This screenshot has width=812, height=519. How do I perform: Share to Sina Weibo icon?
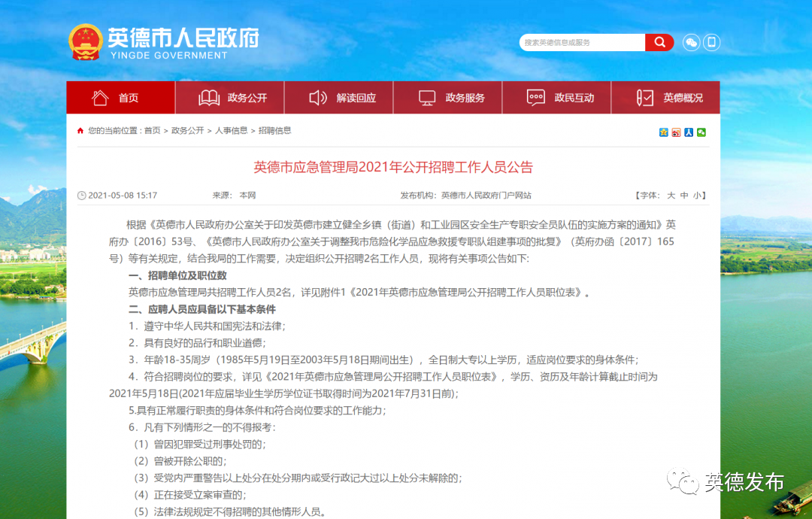676,132
